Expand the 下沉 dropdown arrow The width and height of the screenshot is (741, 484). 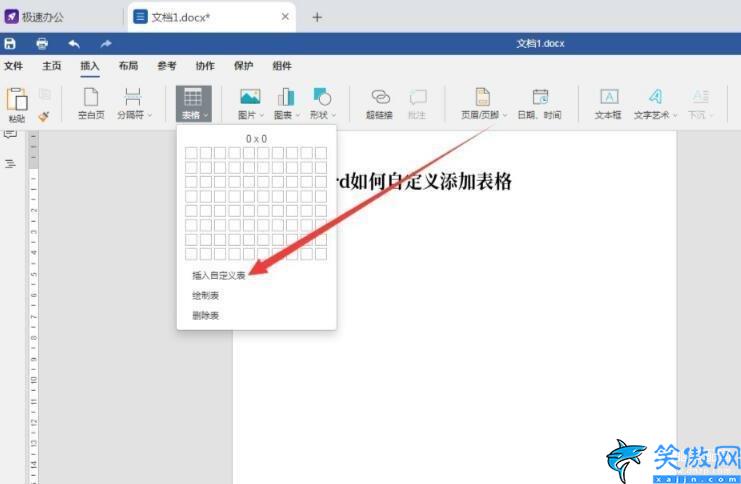[x=711, y=115]
